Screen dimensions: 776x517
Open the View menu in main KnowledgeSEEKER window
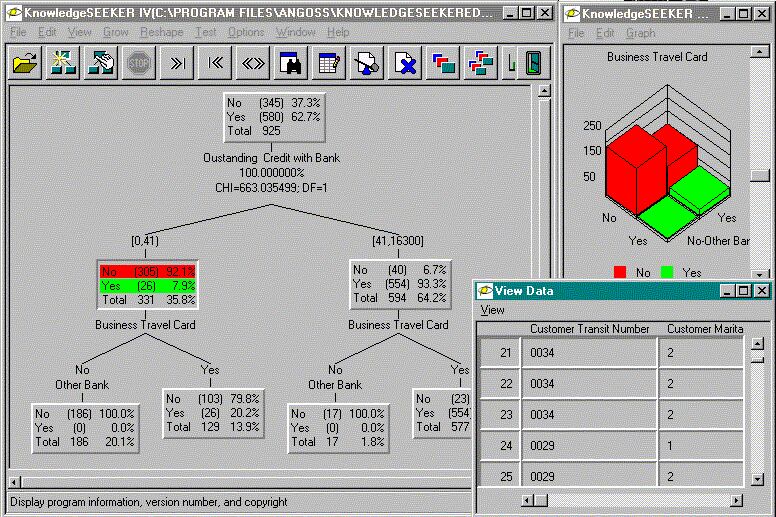[80, 32]
